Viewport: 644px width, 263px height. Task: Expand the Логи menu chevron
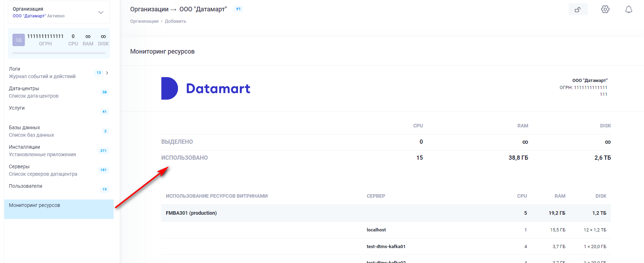(x=107, y=73)
